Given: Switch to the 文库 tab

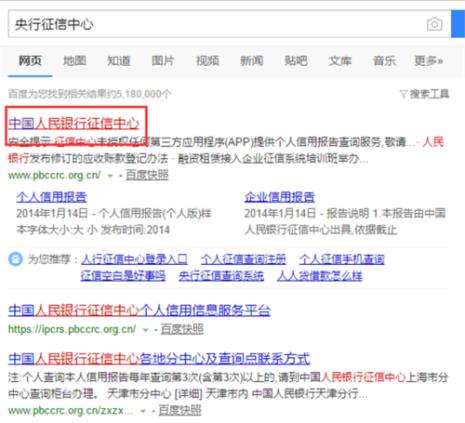Looking at the screenshot, I should tap(340, 61).
